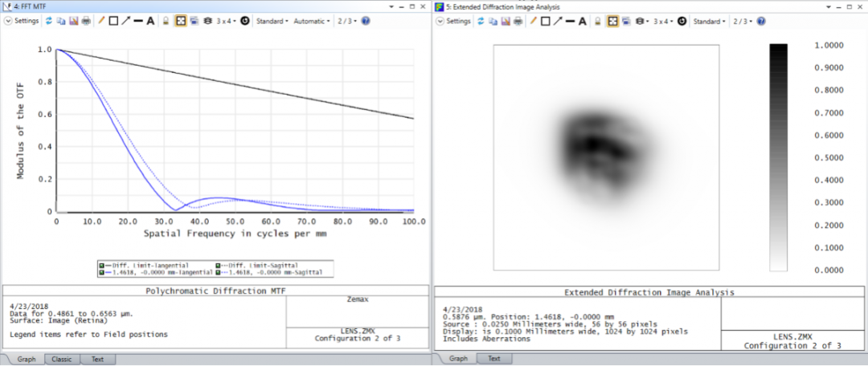868x366 pixels.
Task: Expand Settings in the FFT MTF window
Action: (x=23, y=21)
